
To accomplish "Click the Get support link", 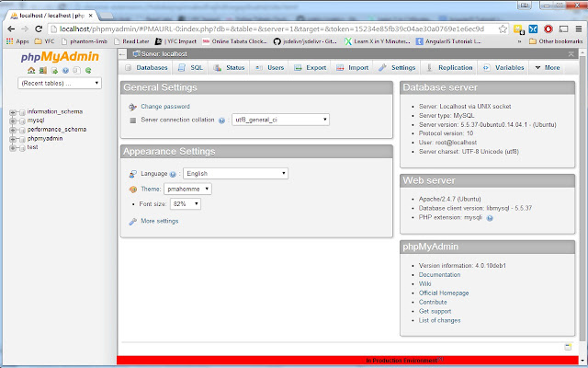I will pyautogui.click(x=435, y=311).
